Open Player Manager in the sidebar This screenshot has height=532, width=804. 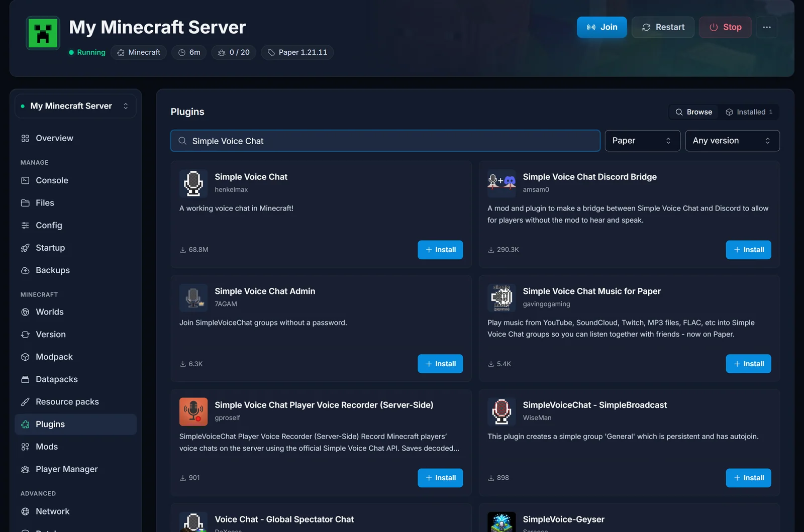(75, 469)
